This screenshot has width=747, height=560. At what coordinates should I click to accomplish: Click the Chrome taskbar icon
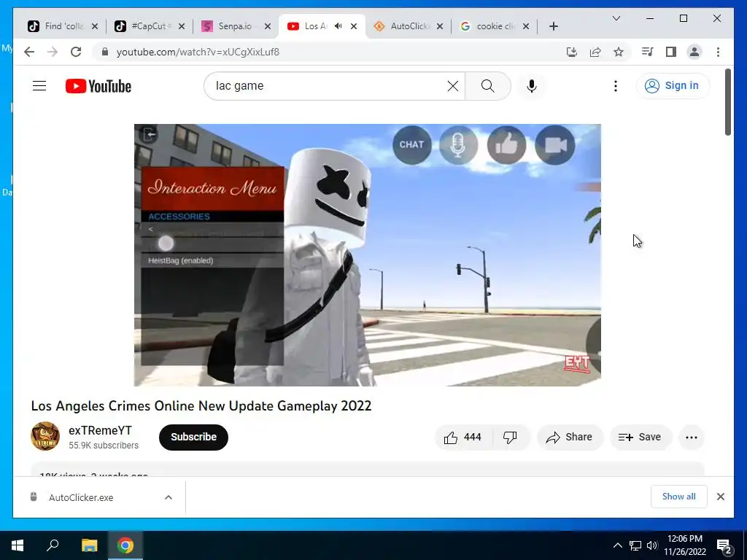125,545
